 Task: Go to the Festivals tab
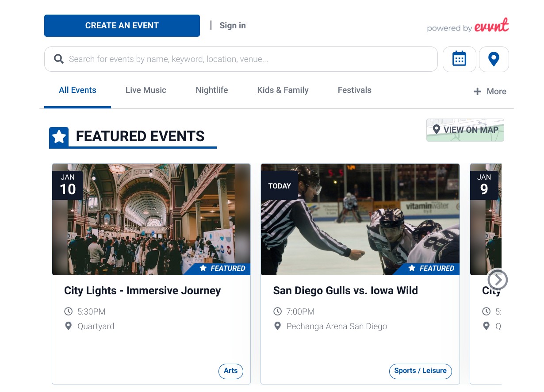pos(355,90)
